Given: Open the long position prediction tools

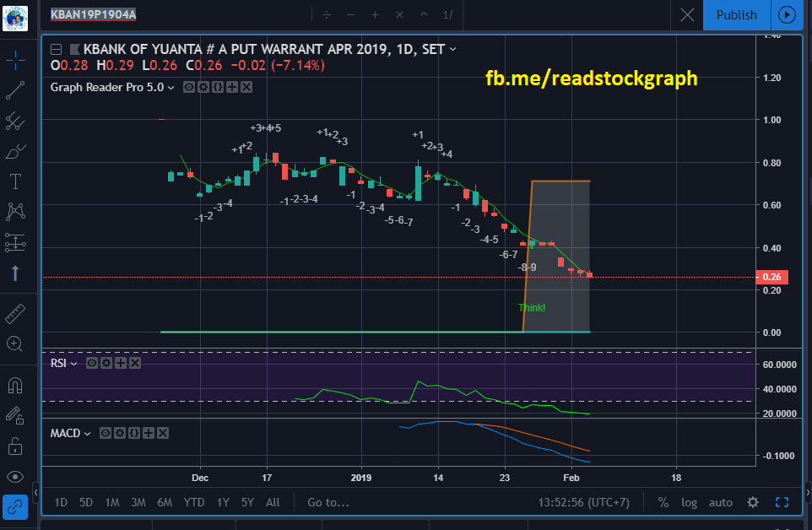Looking at the screenshot, I should point(15,242).
